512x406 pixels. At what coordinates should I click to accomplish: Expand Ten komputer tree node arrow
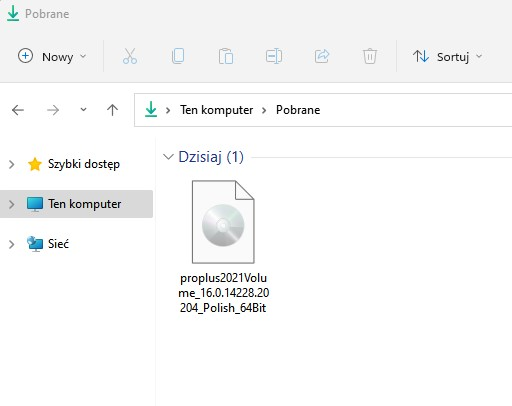pyautogui.click(x=12, y=204)
